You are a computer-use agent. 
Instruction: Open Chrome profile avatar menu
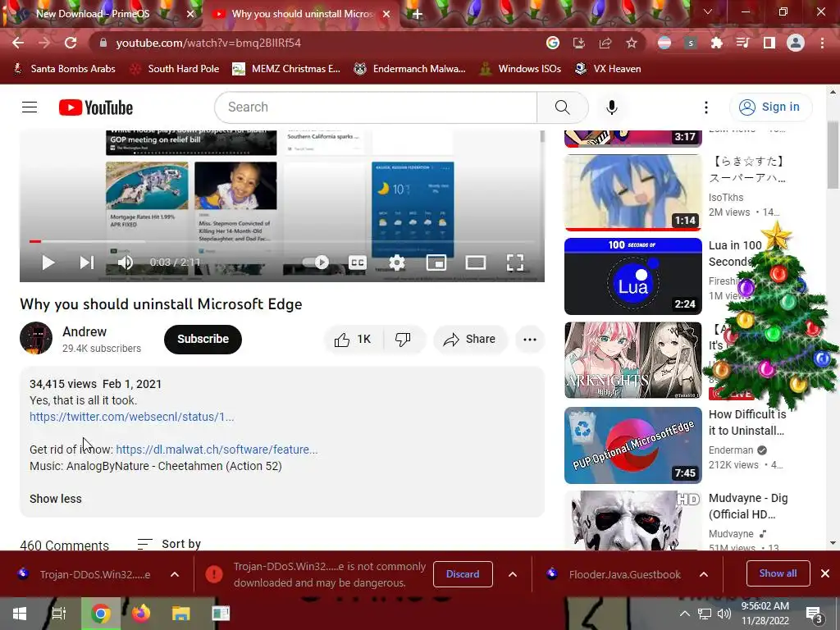pos(796,43)
